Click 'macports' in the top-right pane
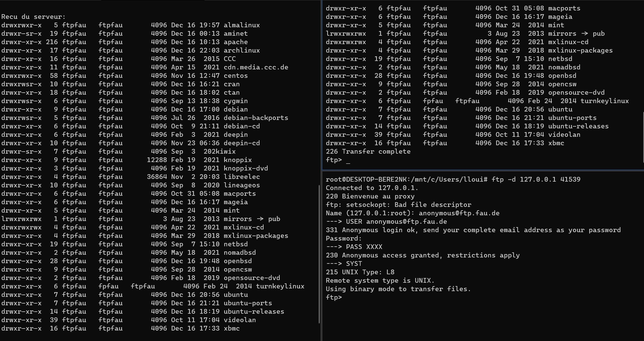Viewport: 644px width, 341px height. pyautogui.click(x=564, y=8)
